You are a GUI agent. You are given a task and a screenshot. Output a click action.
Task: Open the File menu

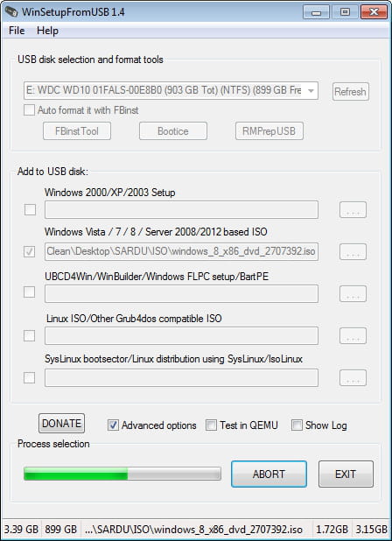click(17, 31)
